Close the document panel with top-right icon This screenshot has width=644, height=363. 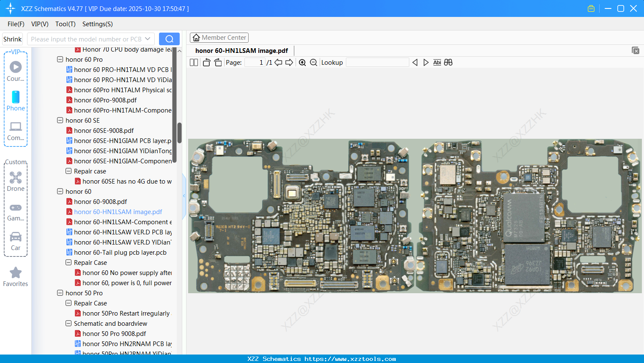coord(635,50)
